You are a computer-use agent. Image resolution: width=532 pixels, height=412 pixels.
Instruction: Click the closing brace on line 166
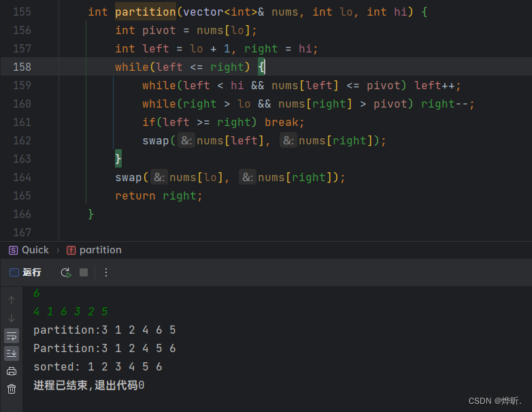[90, 214]
